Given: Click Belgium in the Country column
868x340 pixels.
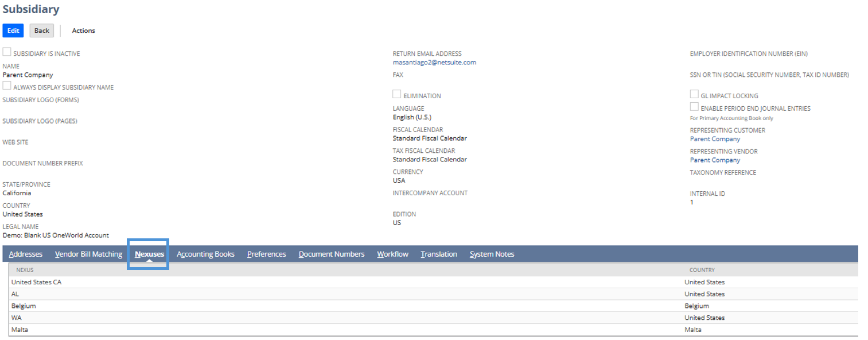Looking at the screenshot, I should click(697, 306).
